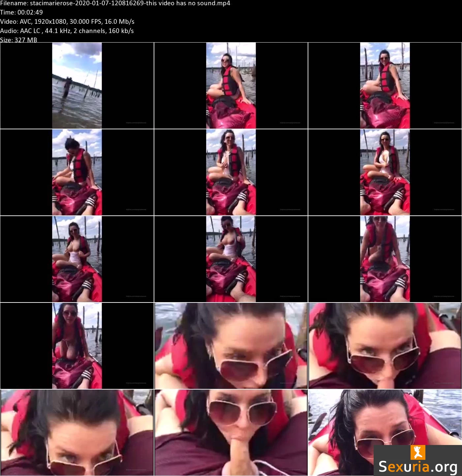Click small watermark text in first thumbnail
This screenshot has width=462, height=476.
point(136,122)
